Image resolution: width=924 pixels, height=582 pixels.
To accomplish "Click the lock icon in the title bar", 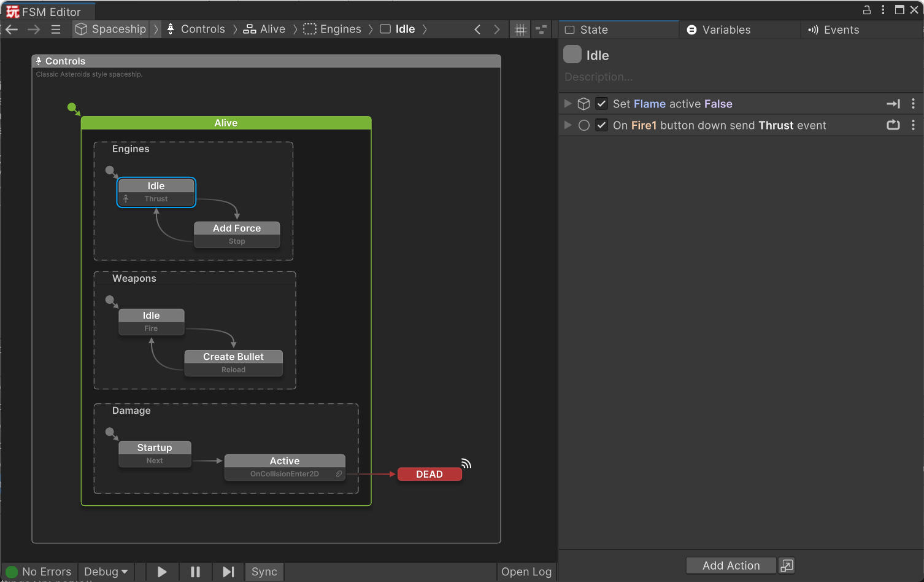I will pyautogui.click(x=867, y=10).
